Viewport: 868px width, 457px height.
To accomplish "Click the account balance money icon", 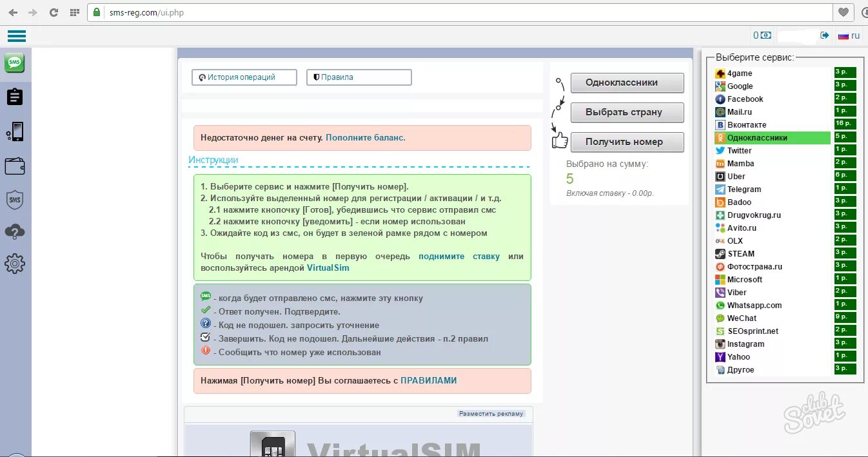I will [x=765, y=35].
